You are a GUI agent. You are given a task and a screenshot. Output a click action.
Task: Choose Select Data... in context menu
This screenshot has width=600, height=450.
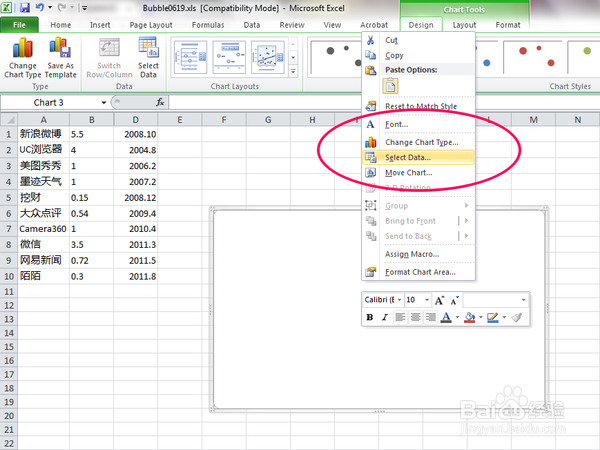(418, 158)
